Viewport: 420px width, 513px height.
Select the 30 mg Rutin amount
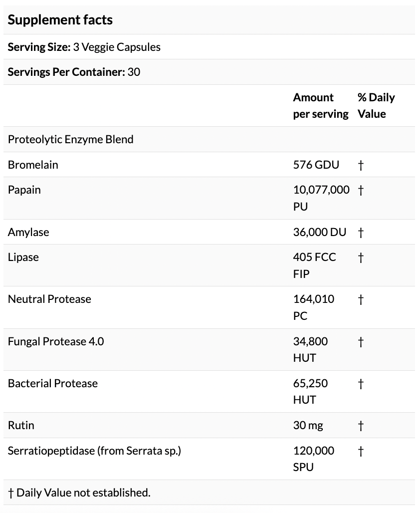308,426
